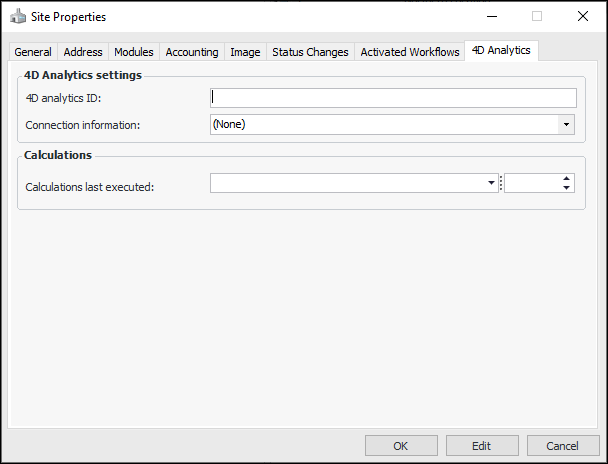The image size is (608, 464).
Task: Expand the Connection information dropdown
Action: click(567, 124)
